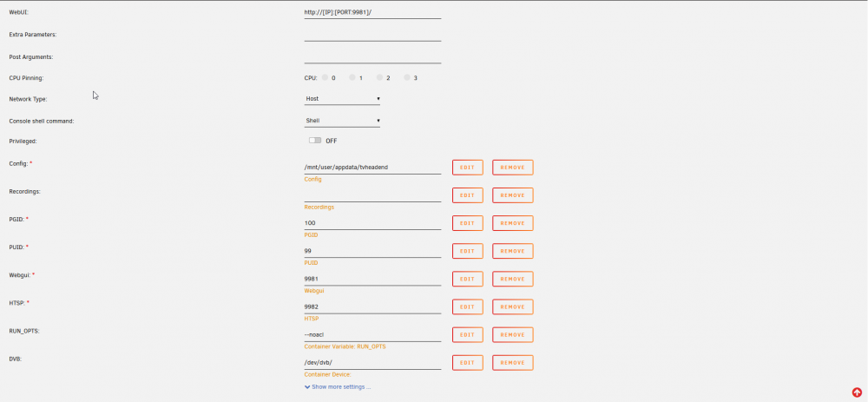The height and width of the screenshot is (402, 868).
Task: Click the 'CPU Pinning:' label
Action: click(x=27, y=78)
